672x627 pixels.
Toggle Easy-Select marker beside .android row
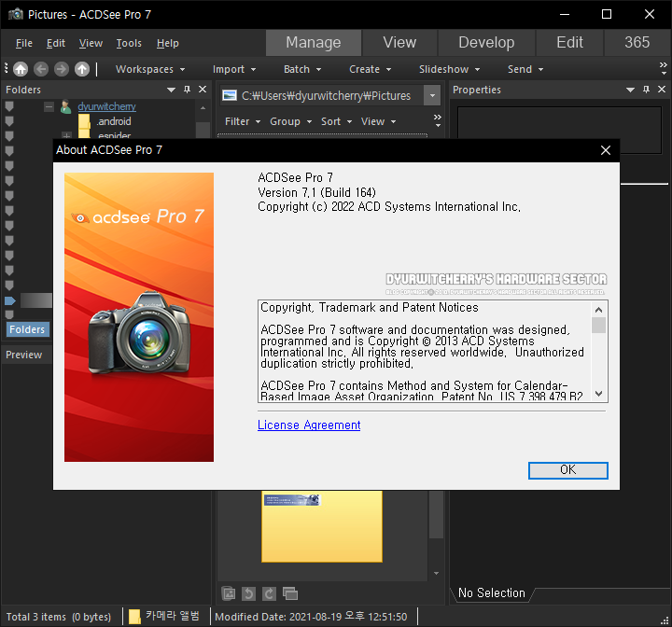coord(9,121)
